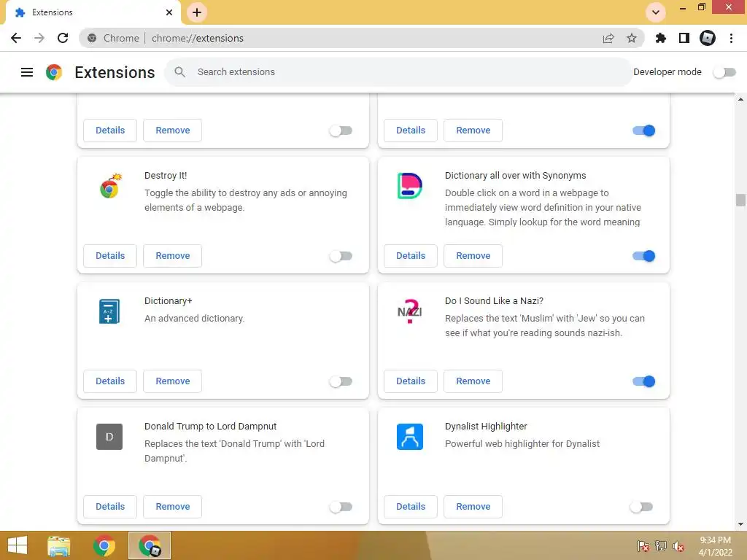Open a new tab with plus button
747x560 pixels.
197,12
